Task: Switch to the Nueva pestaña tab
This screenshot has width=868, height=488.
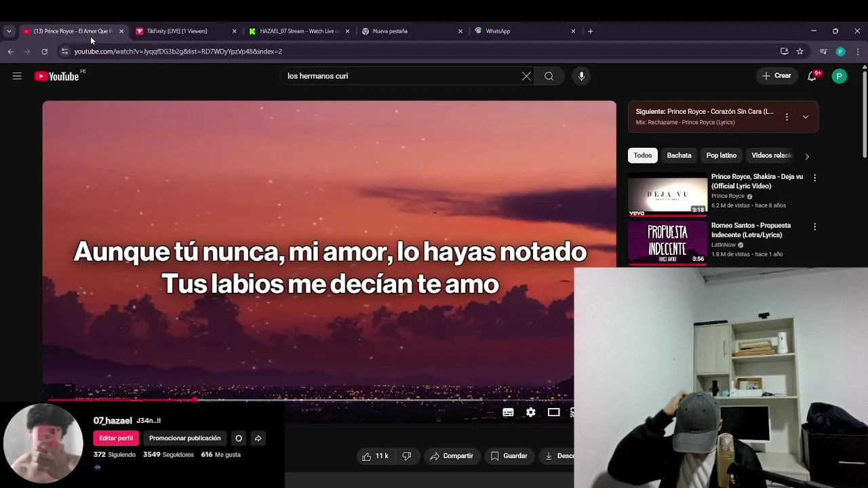Action: 407,31
